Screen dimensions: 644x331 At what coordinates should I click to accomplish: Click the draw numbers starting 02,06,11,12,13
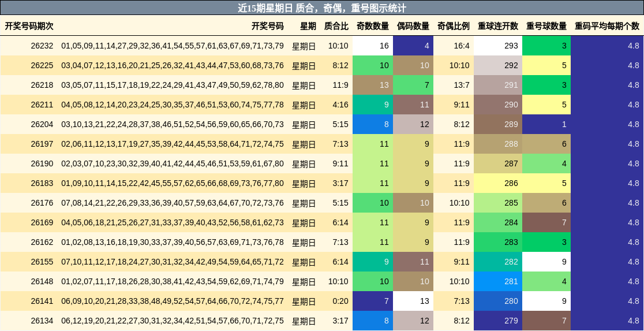pos(173,144)
